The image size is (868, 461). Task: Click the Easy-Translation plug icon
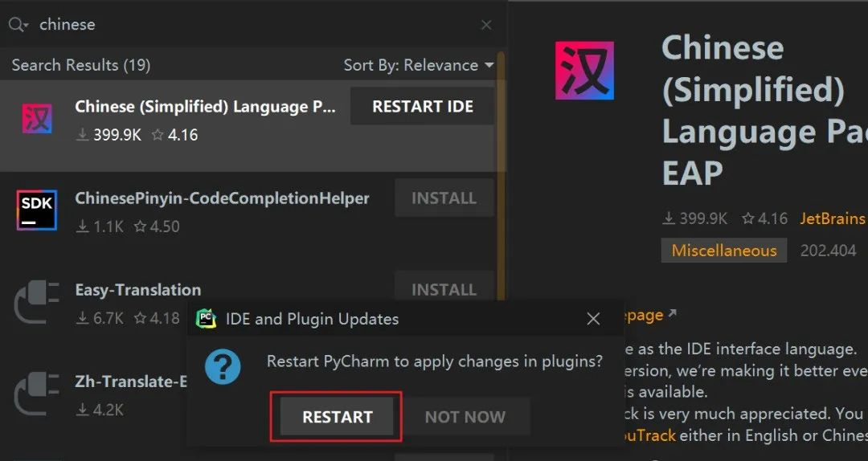tap(36, 302)
